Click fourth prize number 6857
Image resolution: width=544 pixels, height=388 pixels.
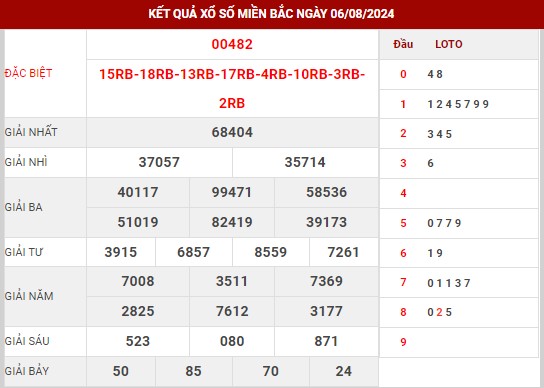click(193, 252)
